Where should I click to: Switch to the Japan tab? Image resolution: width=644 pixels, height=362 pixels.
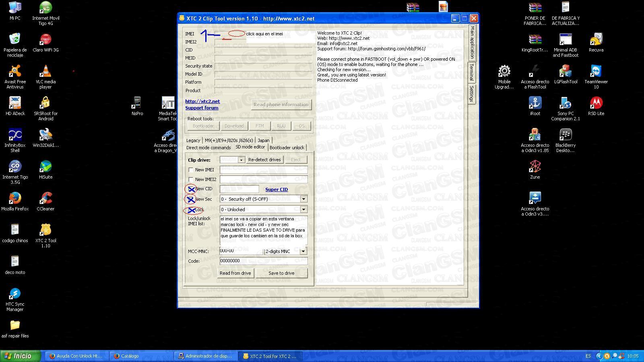pos(264,140)
